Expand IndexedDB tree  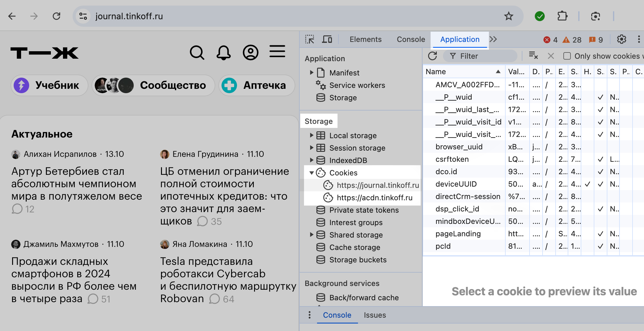click(x=312, y=160)
